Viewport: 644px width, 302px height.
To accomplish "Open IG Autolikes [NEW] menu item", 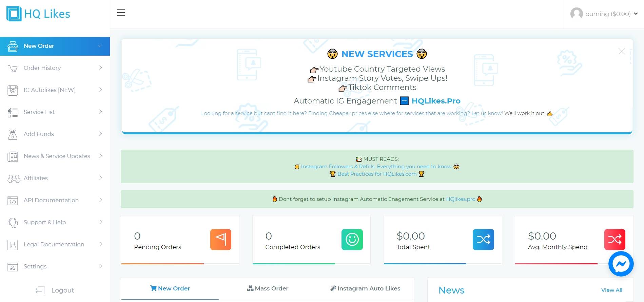I will (55, 90).
